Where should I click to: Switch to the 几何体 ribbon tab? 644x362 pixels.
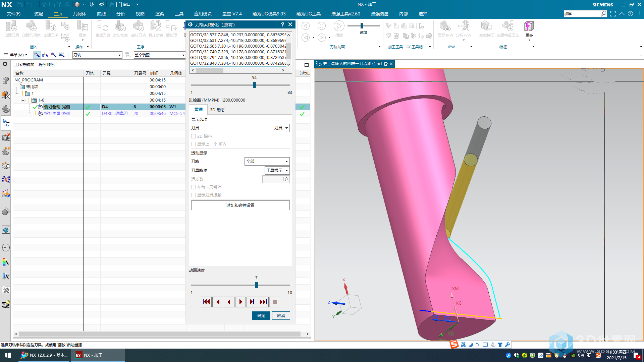(x=79, y=14)
